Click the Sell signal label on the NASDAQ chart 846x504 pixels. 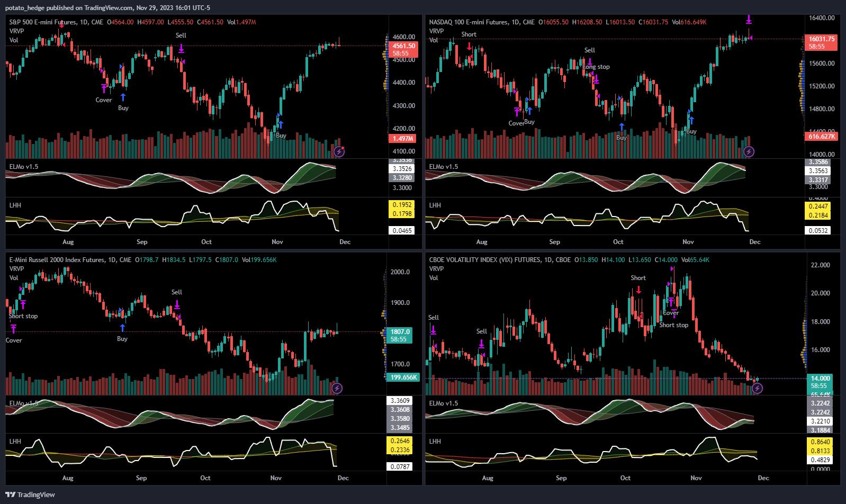pos(590,50)
